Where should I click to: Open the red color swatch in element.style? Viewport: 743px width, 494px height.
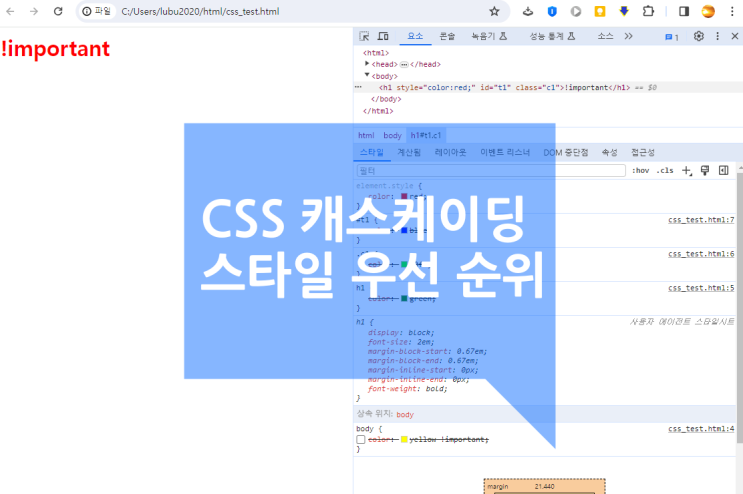pyautogui.click(x=404, y=196)
